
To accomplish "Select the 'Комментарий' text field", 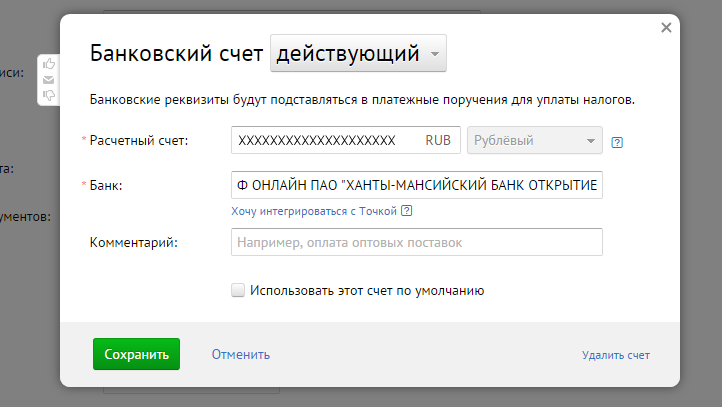I will point(416,242).
